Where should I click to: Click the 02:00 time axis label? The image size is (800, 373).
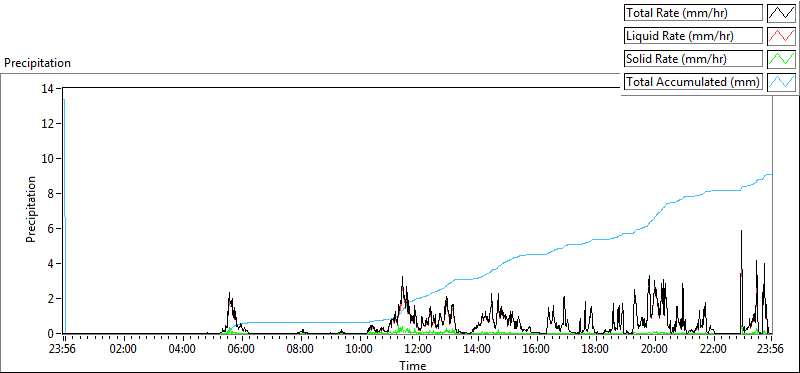click(x=123, y=350)
